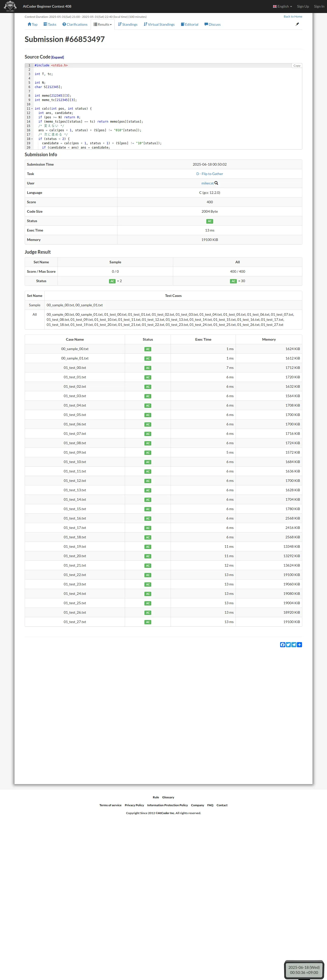This screenshot has width=327, height=980.
Task: Click Exec Time column header
Action: tap(203, 339)
